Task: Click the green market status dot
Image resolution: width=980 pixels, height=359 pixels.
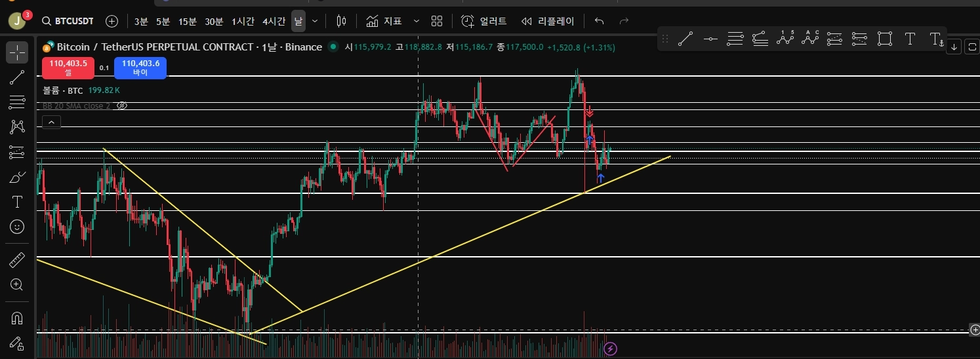Action: (334, 47)
